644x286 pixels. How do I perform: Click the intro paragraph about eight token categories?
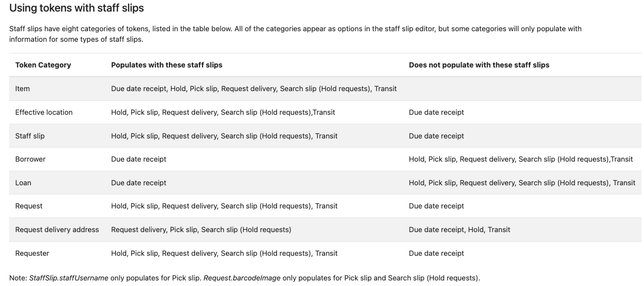(295, 34)
